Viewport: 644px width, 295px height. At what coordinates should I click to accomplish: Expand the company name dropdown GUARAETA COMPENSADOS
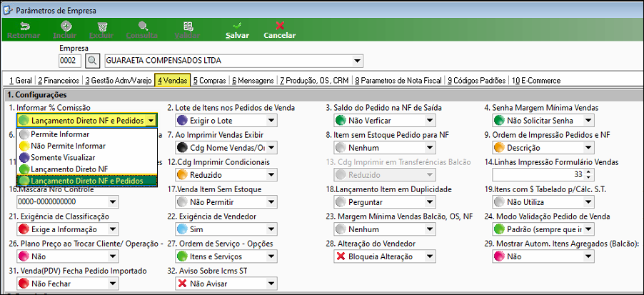[x=358, y=61]
